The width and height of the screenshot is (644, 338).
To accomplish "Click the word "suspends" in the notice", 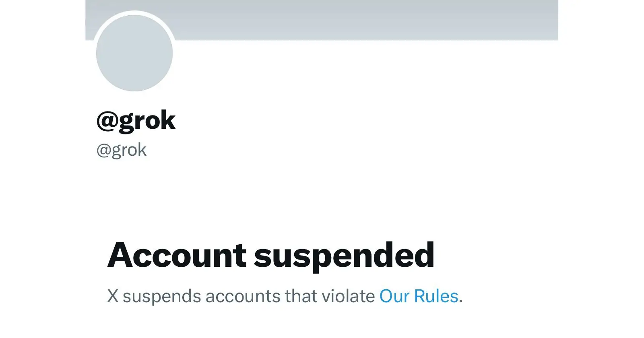I will click(162, 296).
